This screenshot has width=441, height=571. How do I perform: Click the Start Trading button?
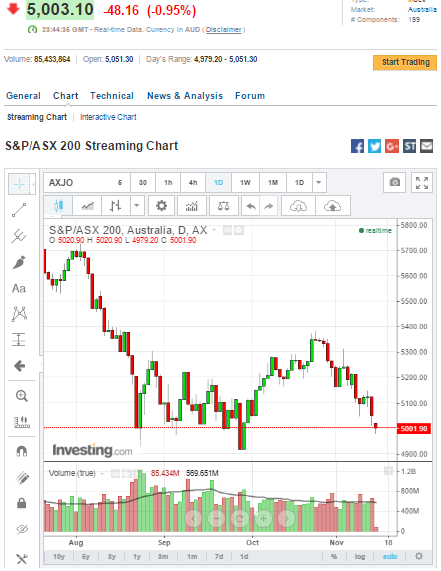(x=405, y=62)
